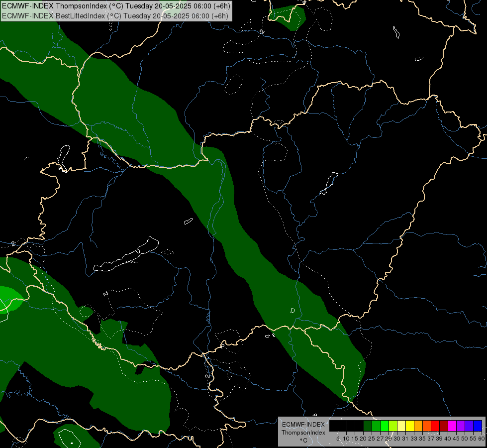Viewport: 487px width, 448px height.
Task: Click the legend value label 45
Action: 456,439
